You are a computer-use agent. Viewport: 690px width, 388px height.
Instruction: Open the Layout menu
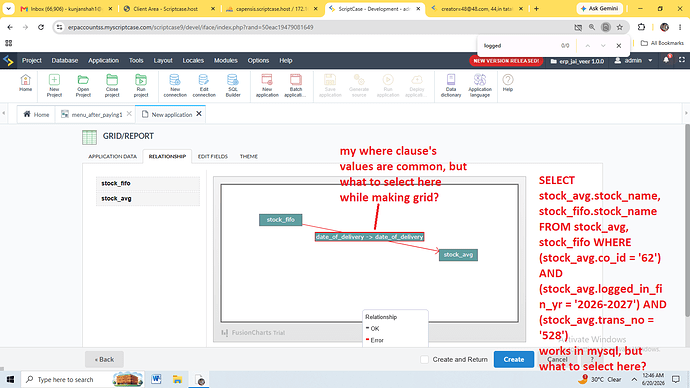[x=163, y=60]
